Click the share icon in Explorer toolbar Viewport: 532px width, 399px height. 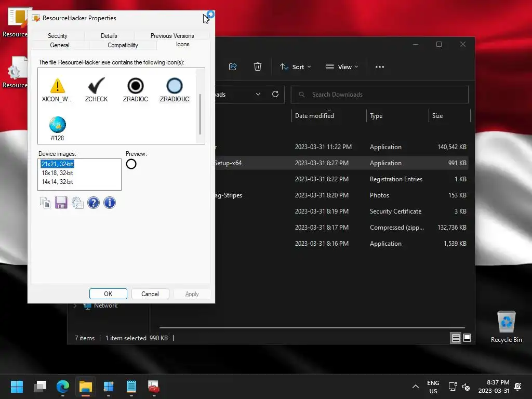(233, 67)
